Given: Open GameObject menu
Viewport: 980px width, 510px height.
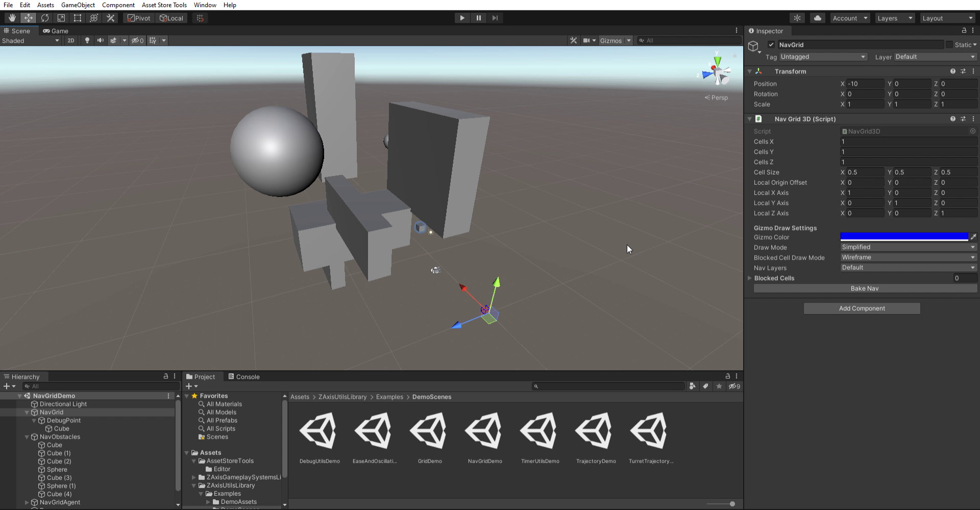Looking at the screenshot, I should coord(78,5).
